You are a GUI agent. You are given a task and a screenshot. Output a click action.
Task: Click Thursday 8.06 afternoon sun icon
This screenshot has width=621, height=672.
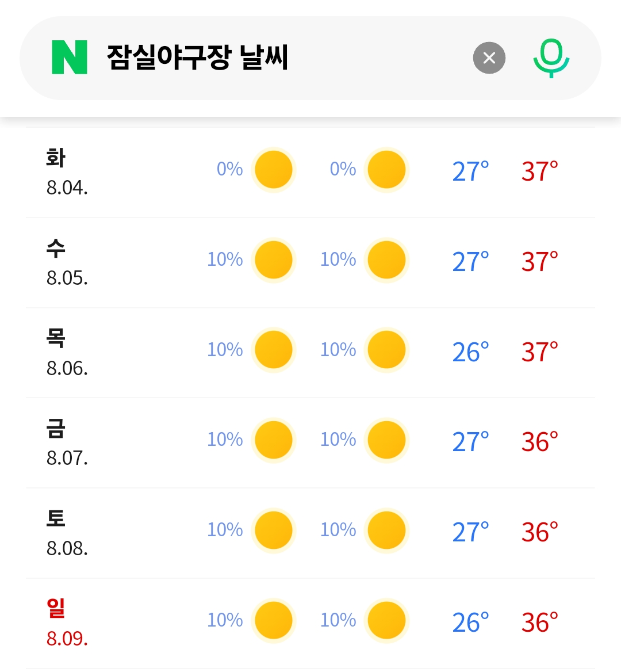click(387, 350)
